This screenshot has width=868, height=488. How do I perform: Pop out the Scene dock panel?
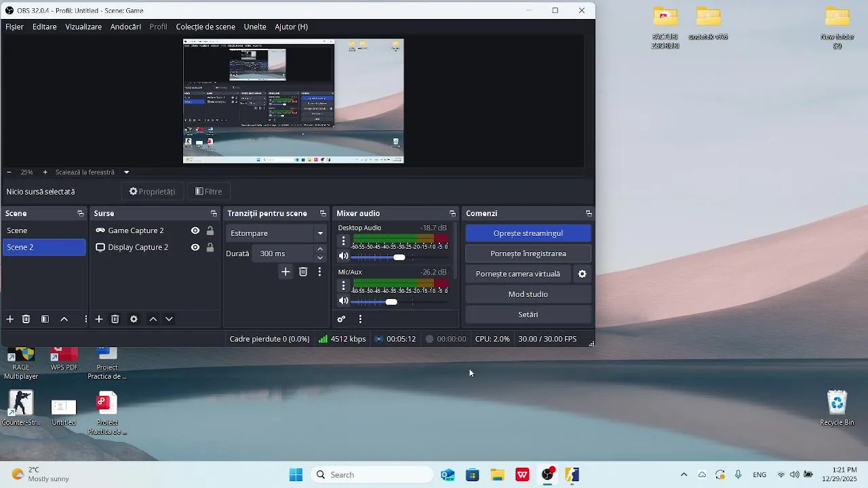80,213
